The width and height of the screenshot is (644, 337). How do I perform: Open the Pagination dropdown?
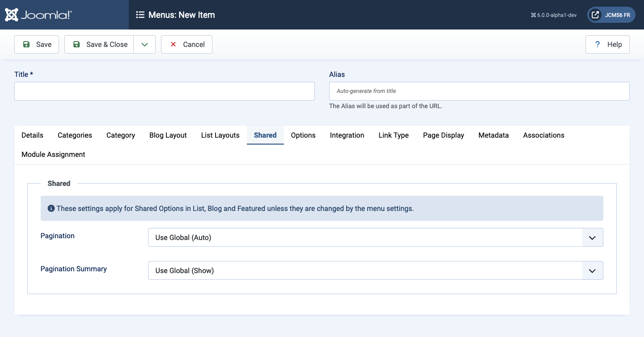point(375,237)
